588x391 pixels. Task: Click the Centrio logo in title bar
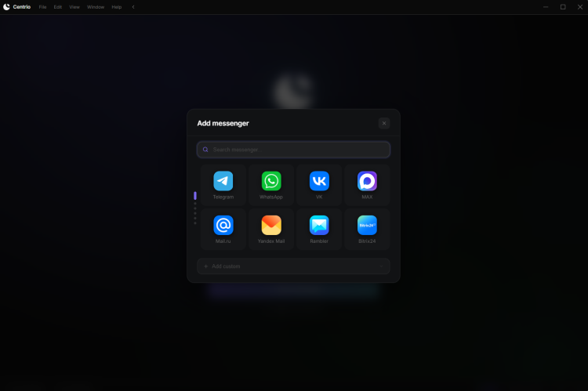pyautogui.click(x=6, y=7)
